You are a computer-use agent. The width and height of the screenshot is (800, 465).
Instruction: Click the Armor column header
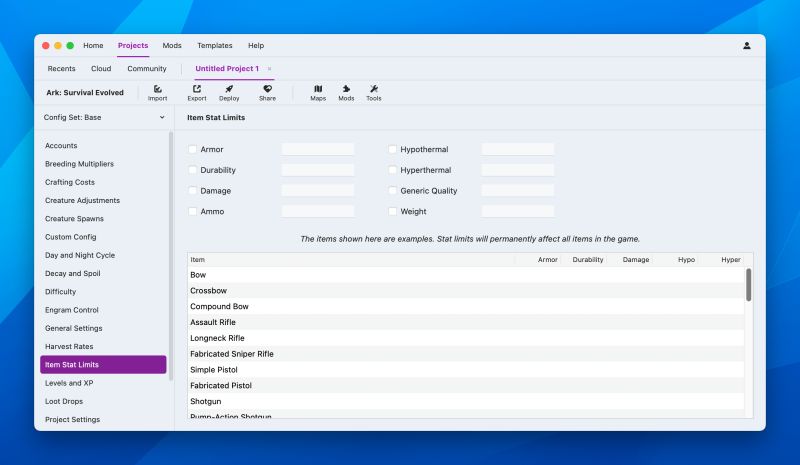538,260
